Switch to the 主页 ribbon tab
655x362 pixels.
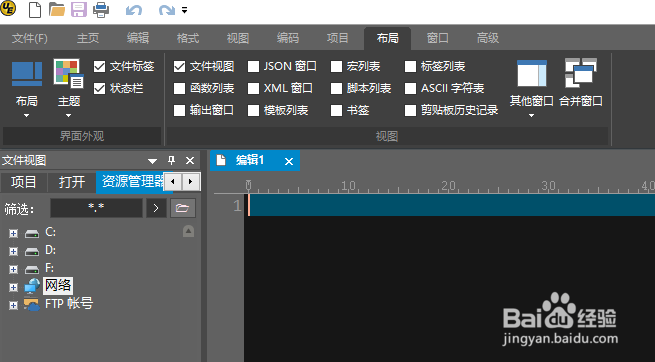pyautogui.click(x=88, y=38)
